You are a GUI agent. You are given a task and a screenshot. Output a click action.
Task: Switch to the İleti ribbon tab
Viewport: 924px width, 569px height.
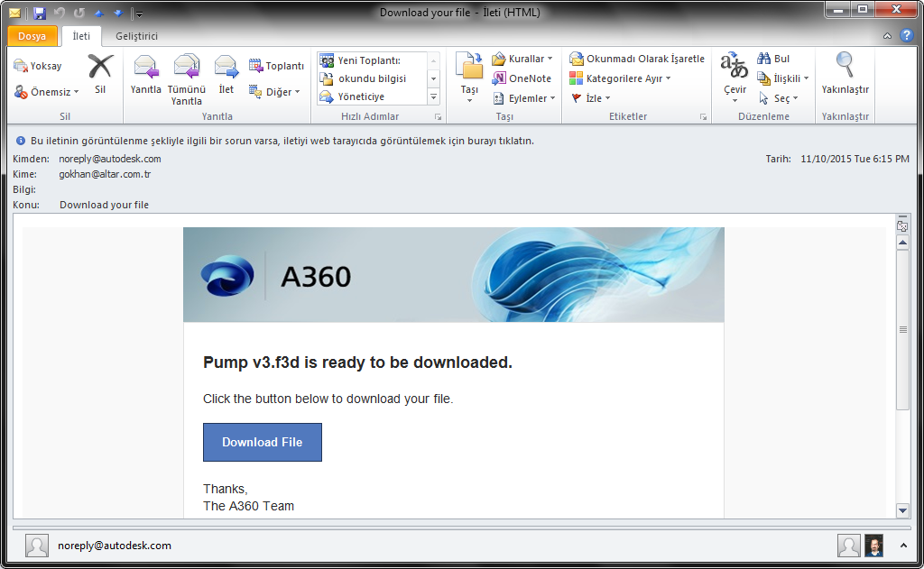(x=81, y=36)
